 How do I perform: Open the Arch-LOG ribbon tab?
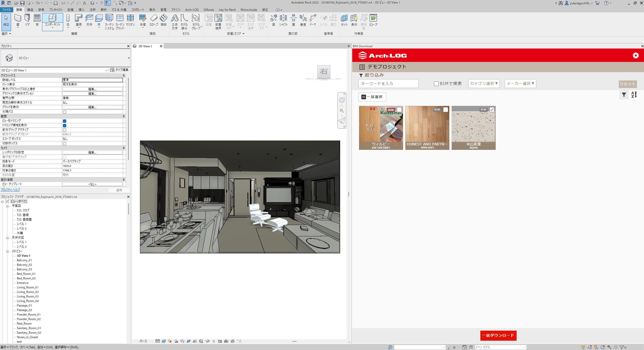point(192,10)
